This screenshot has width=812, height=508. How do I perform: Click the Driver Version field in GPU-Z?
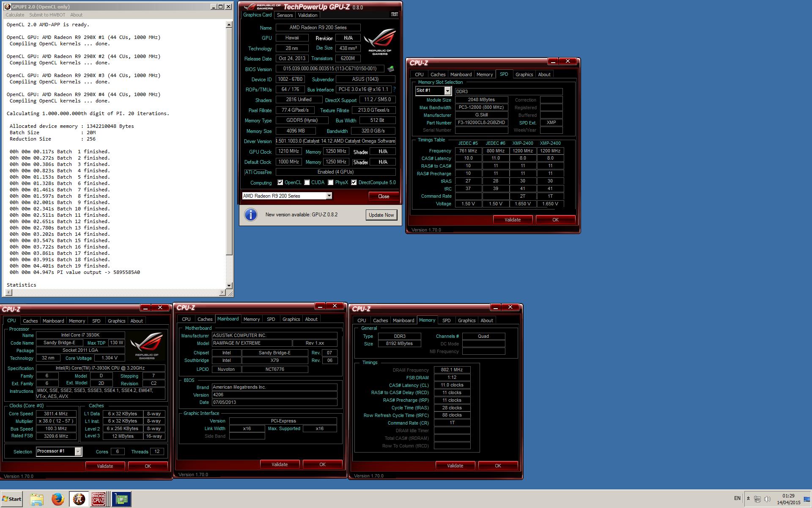pyautogui.click(x=336, y=141)
